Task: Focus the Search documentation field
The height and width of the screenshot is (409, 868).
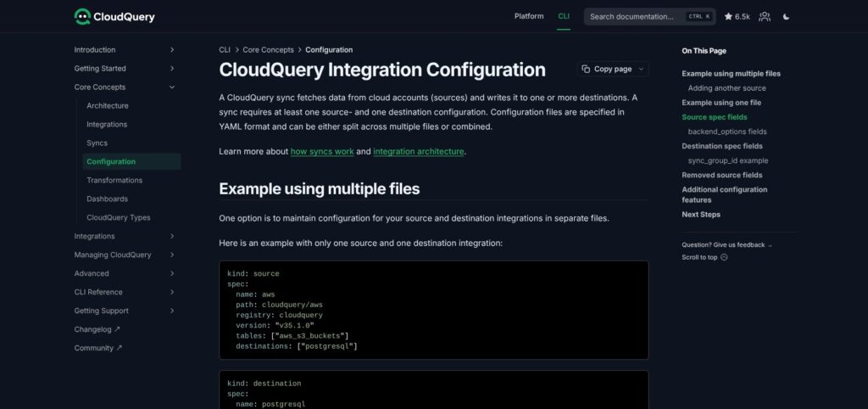Action: pos(649,17)
